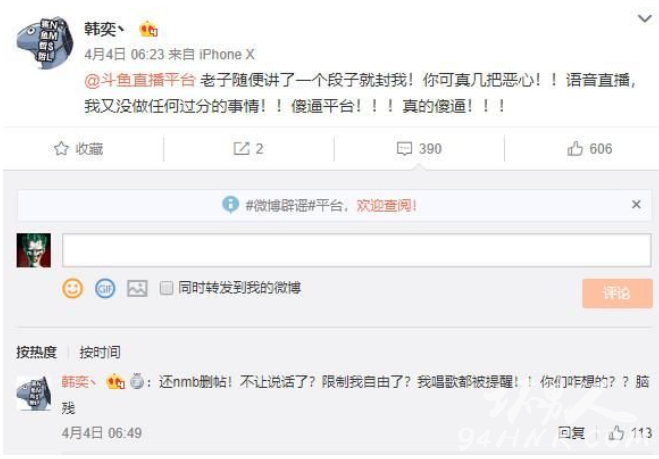Viewport: 659px width, 459px height.
Task: Click into the comment text box
Action: pos(357,250)
